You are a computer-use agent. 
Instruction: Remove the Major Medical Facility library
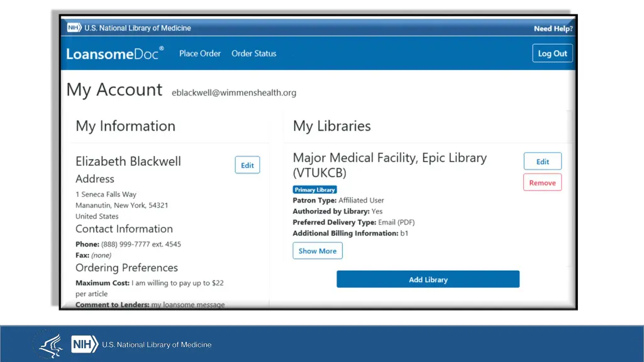point(542,183)
